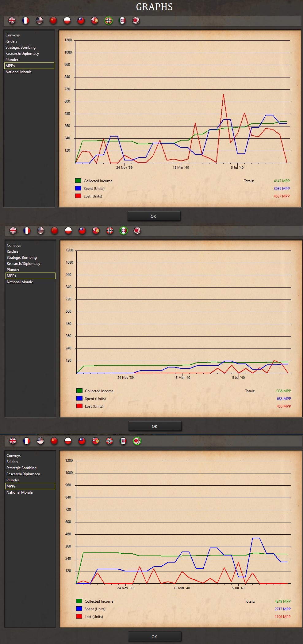Select the Poland flag in the top graph panel
This screenshot has height=644, width=303.
pos(67,21)
